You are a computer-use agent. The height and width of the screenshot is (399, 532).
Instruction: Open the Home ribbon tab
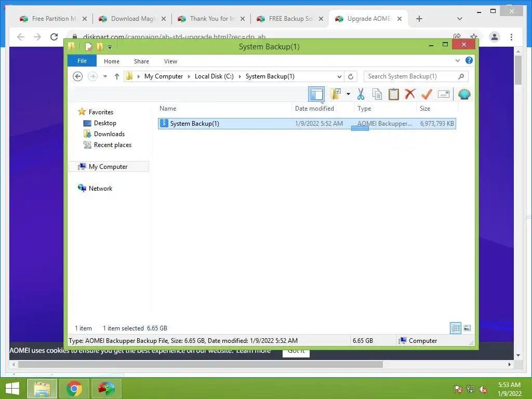point(112,61)
